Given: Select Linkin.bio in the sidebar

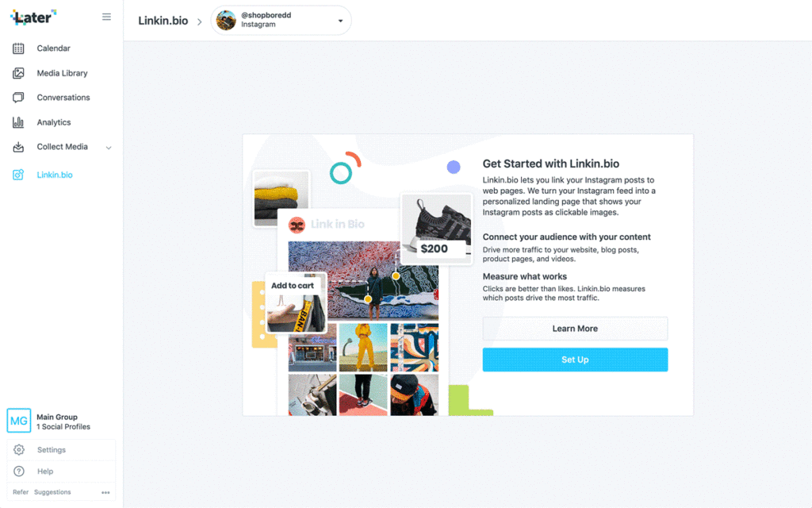Looking at the screenshot, I should point(55,175).
